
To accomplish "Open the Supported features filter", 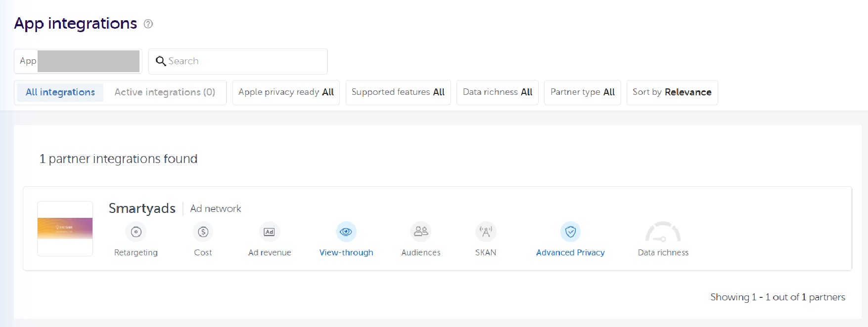I will [398, 92].
